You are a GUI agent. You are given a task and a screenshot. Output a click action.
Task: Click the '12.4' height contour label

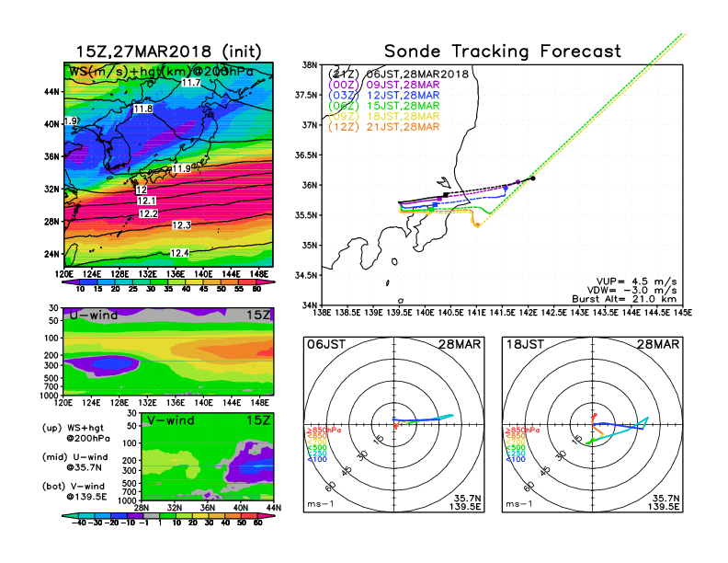[x=179, y=253]
